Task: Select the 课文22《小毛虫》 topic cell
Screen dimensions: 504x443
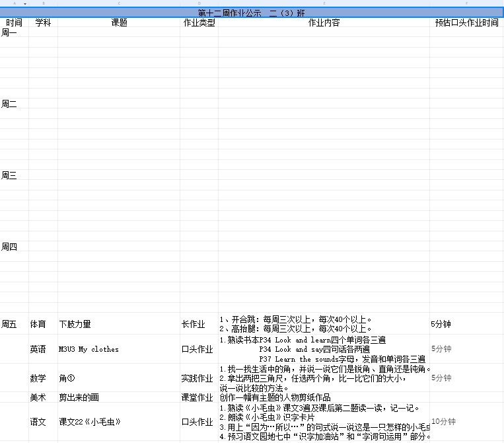Action: click(119, 422)
